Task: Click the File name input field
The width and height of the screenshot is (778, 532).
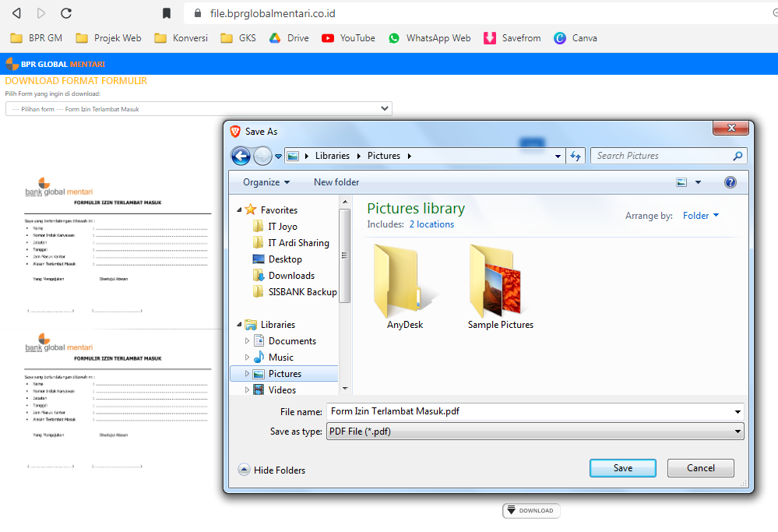Action: pyautogui.click(x=530, y=411)
